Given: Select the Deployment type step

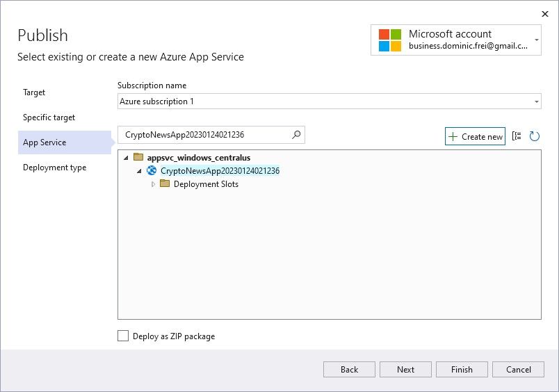Looking at the screenshot, I should [54, 168].
